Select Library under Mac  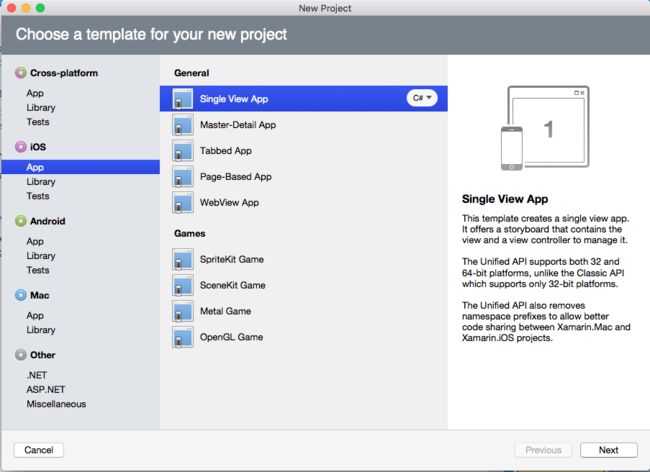(41, 330)
